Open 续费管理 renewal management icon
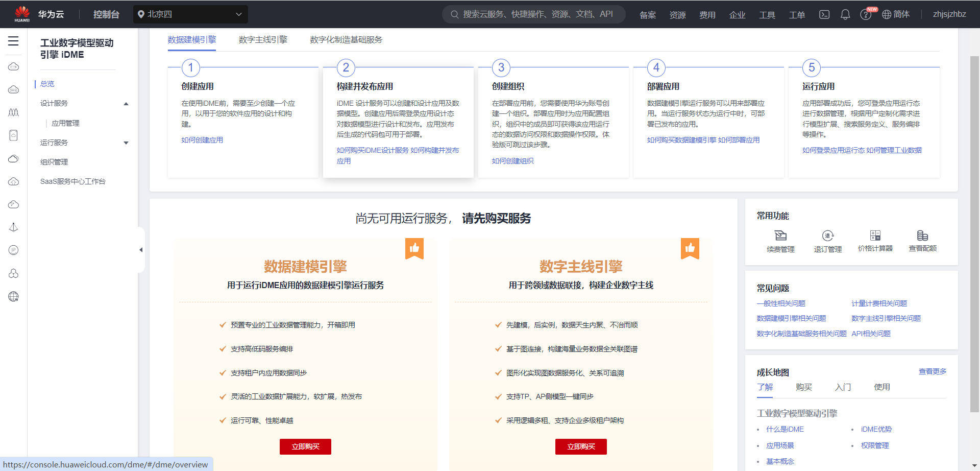Image resolution: width=980 pixels, height=471 pixels. pos(780,235)
